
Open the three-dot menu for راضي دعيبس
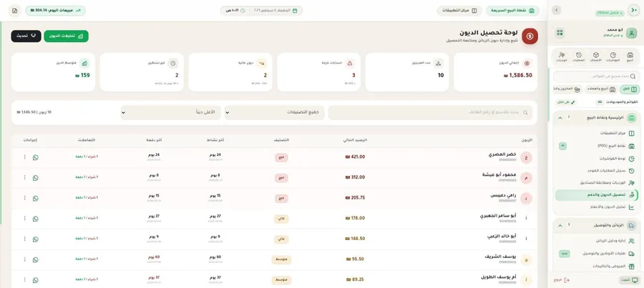point(24,198)
